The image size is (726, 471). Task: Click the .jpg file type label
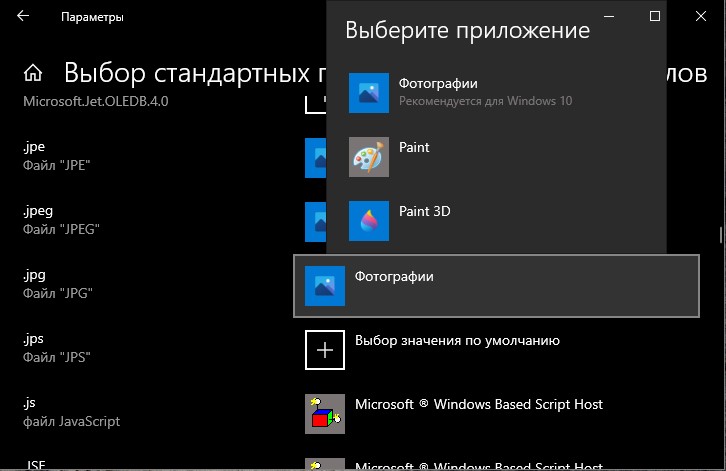pyautogui.click(x=34, y=275)
